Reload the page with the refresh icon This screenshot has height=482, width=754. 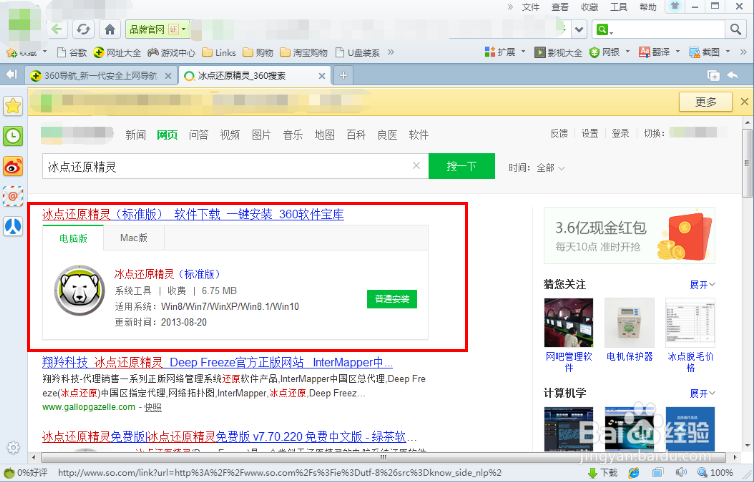tap(83, 29)
